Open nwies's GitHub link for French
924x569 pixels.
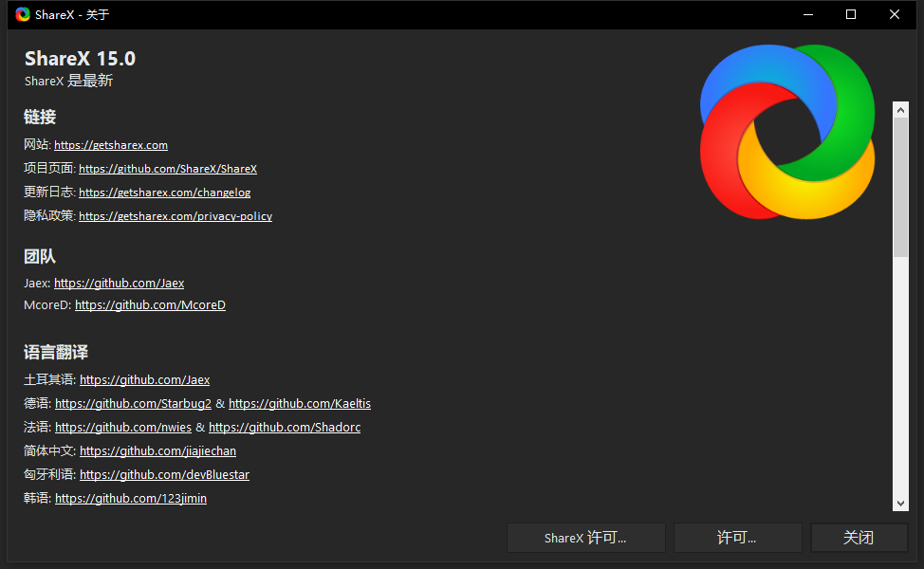[x=122, y=426]
